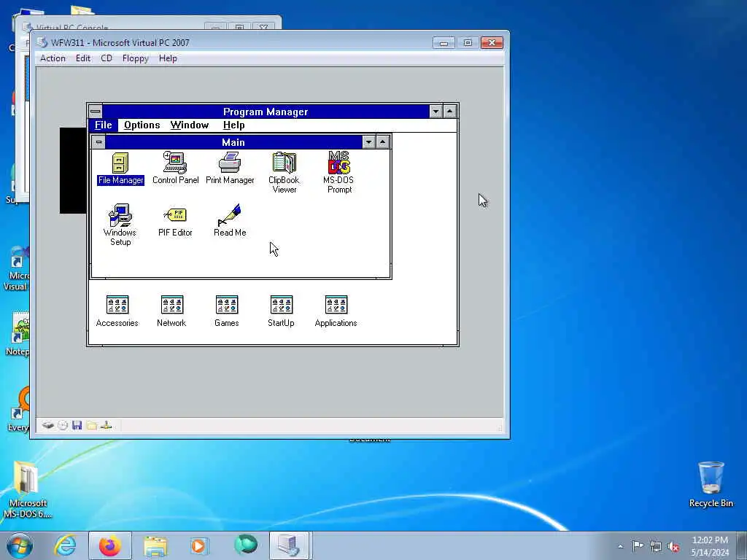Open Program Manager Help menu

click(234, 125)
